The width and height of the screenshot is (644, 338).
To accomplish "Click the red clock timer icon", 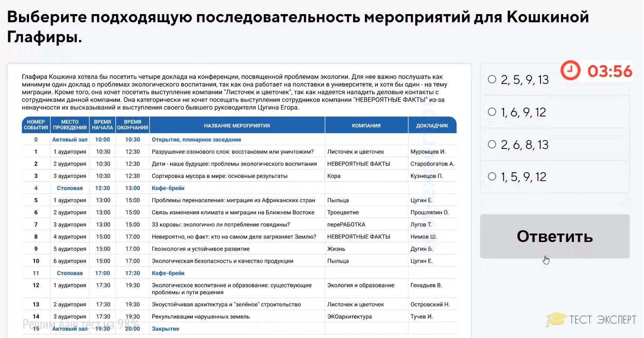I will point(570,70).
